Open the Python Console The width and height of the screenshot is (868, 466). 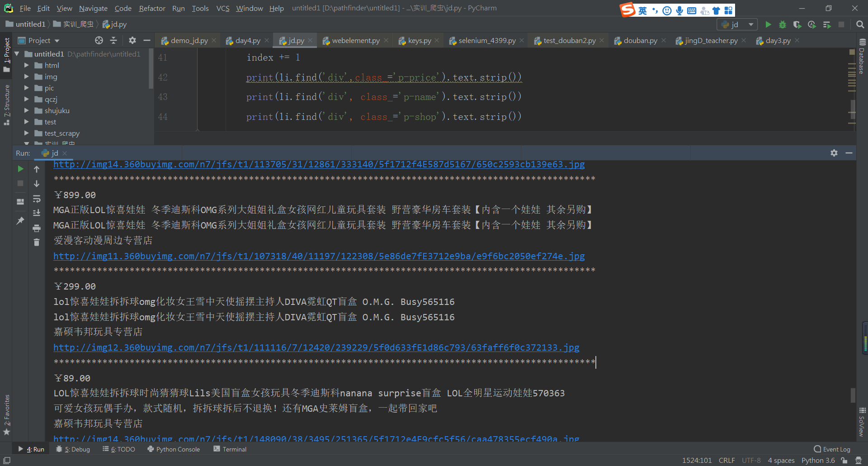point(174,449)
